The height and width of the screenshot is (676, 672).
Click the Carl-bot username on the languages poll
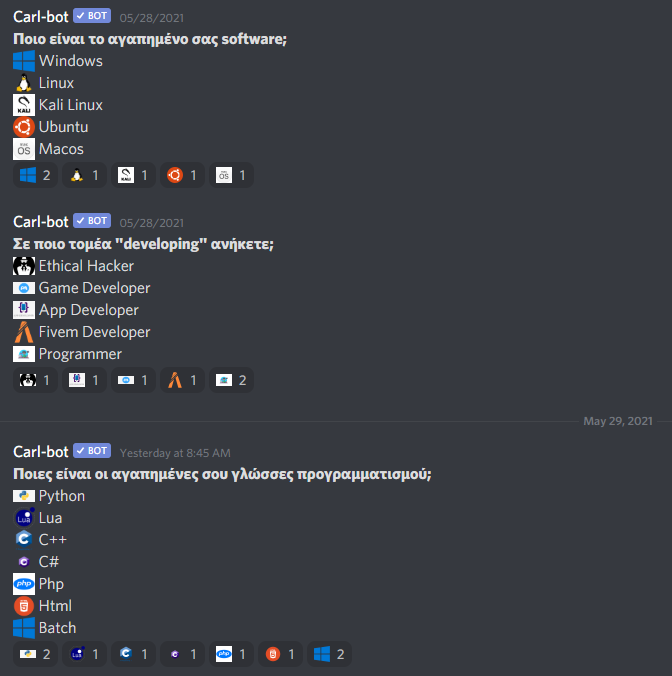(41, 452)
